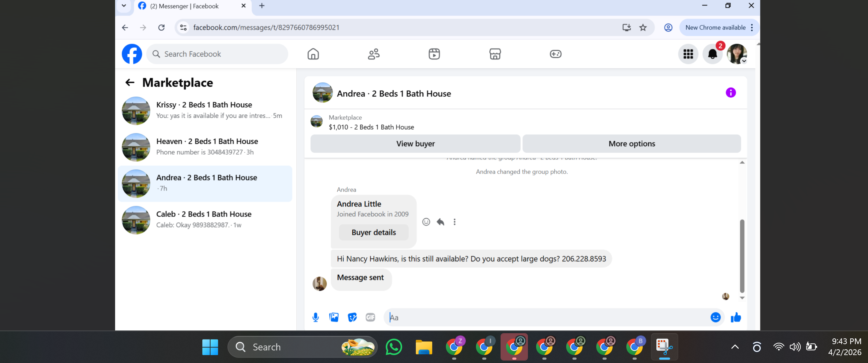
Task: Attach a photo or file
Action: (x=334, y=317)
